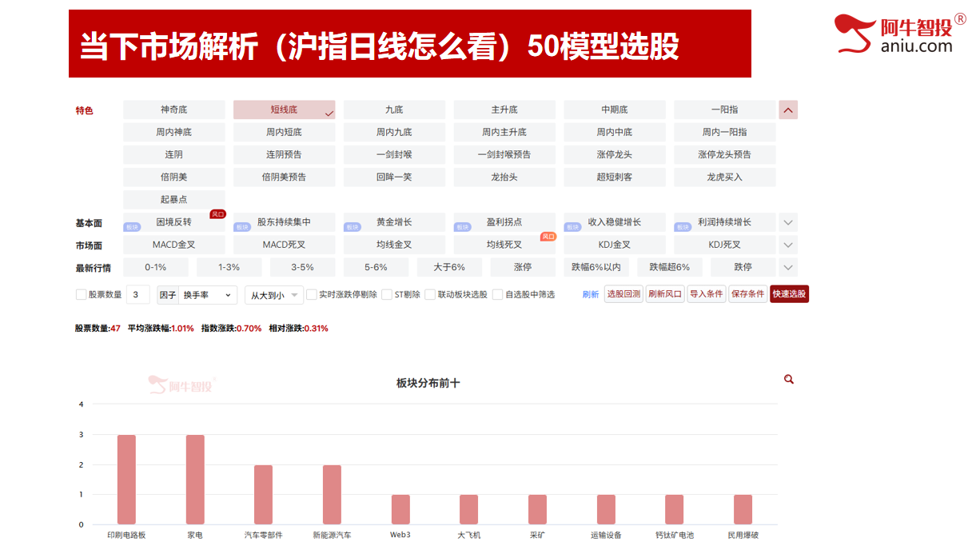This screenshot has height=550, width=980.
Task: Click the 刷新 link
Action: tap(591, 294)
